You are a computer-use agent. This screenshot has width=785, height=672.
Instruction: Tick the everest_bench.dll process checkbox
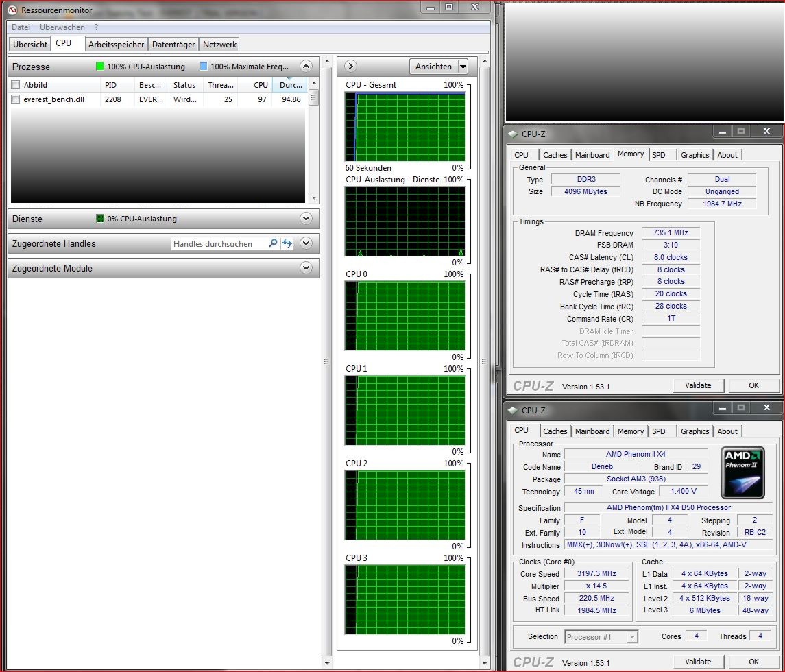point(16,99)
